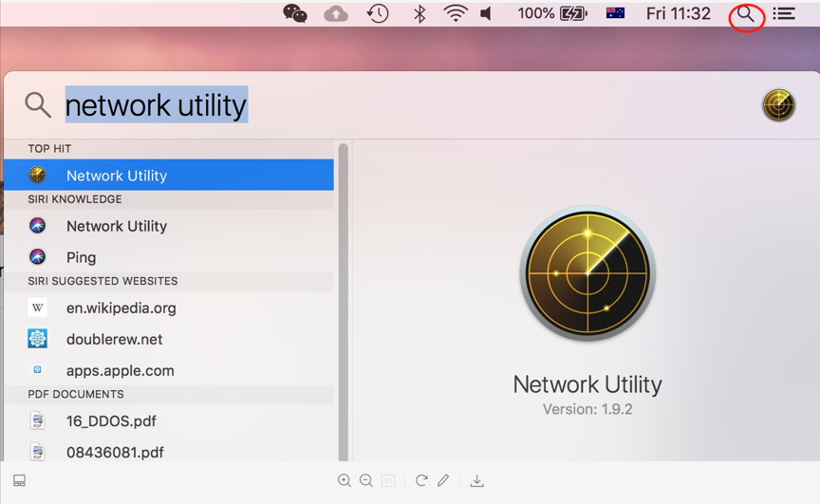Image resolution: width=820 pixels, height=504 pixels.
Task: Open the Wi-Fi status menu
Action: [456, 14]
